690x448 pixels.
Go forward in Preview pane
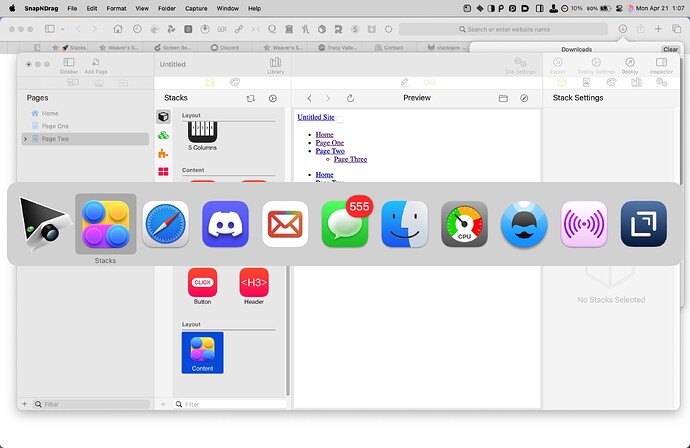328,98
